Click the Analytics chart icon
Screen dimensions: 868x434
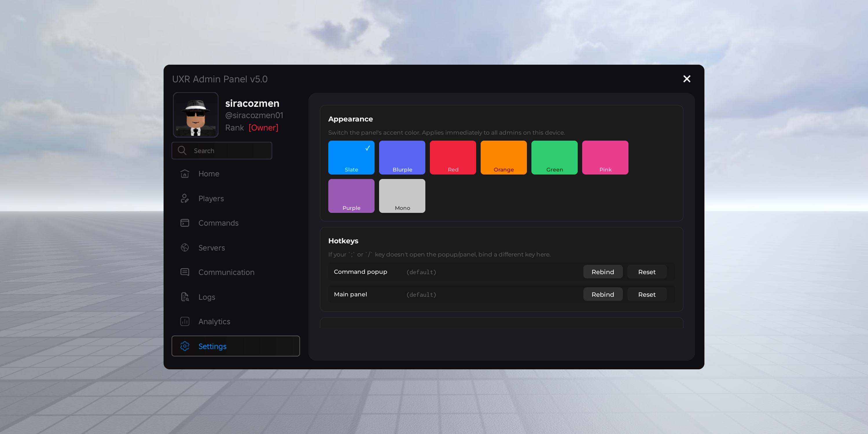tap(185, 321)
